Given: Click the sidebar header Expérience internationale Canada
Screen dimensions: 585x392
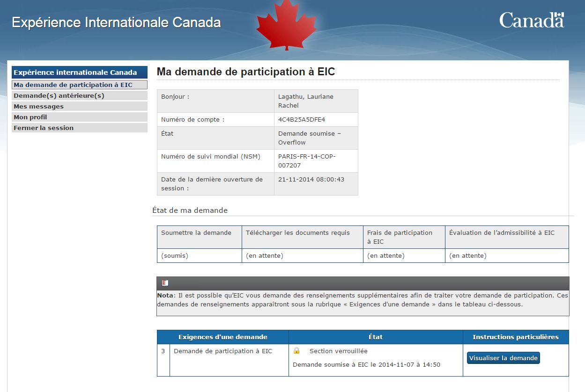Looking at the screenshot, I should coord(80,73).
